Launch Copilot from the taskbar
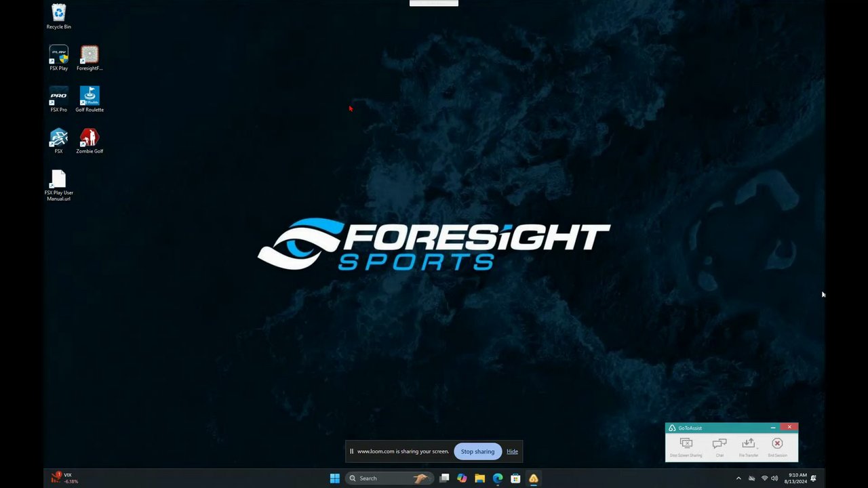Screen dimensions: 868x488 pos(462,479)
